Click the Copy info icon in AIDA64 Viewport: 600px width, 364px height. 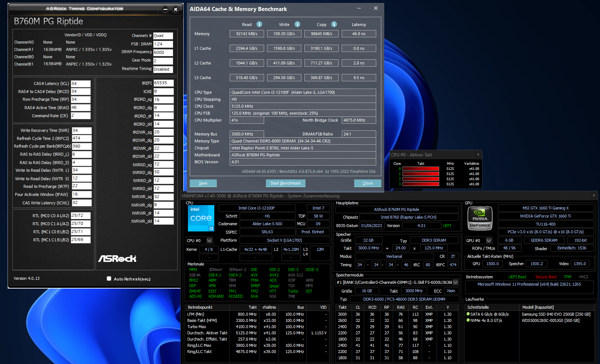[334, 24]
